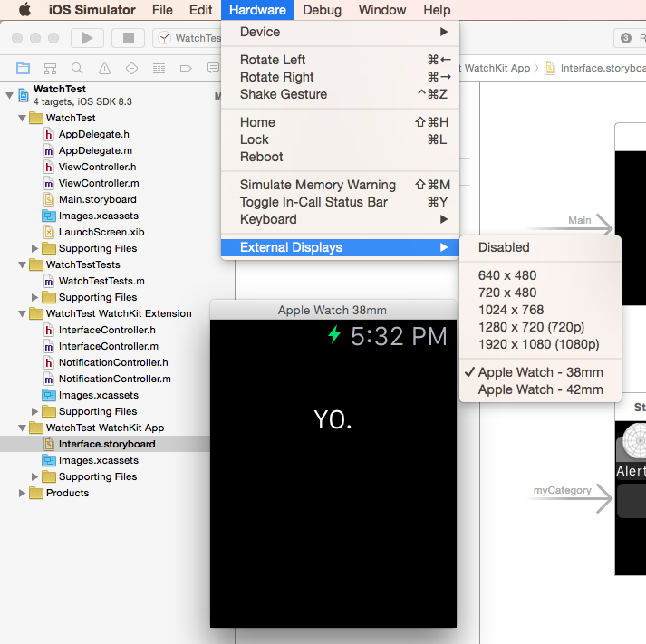646x644 pixels.
Task: Open the Help menu
Action: pyautogui.click(x=437, y=10)
